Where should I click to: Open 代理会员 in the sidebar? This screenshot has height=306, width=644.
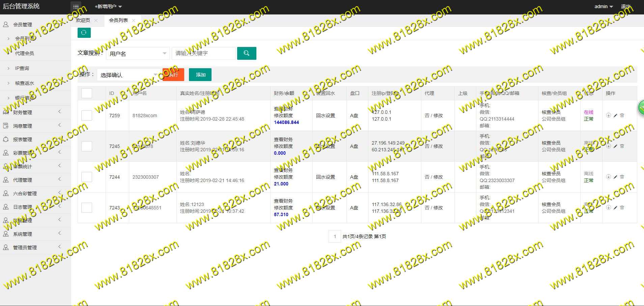tap(24, 53)
